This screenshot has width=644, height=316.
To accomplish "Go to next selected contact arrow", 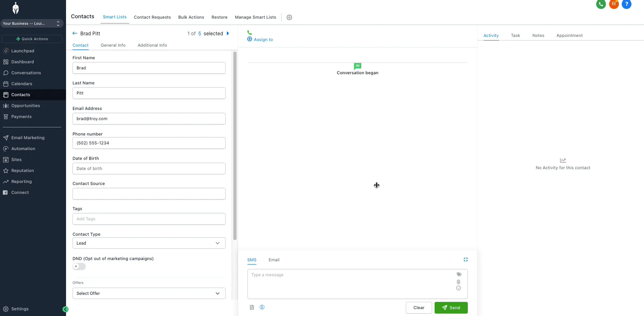I will (x=228, y=33).
